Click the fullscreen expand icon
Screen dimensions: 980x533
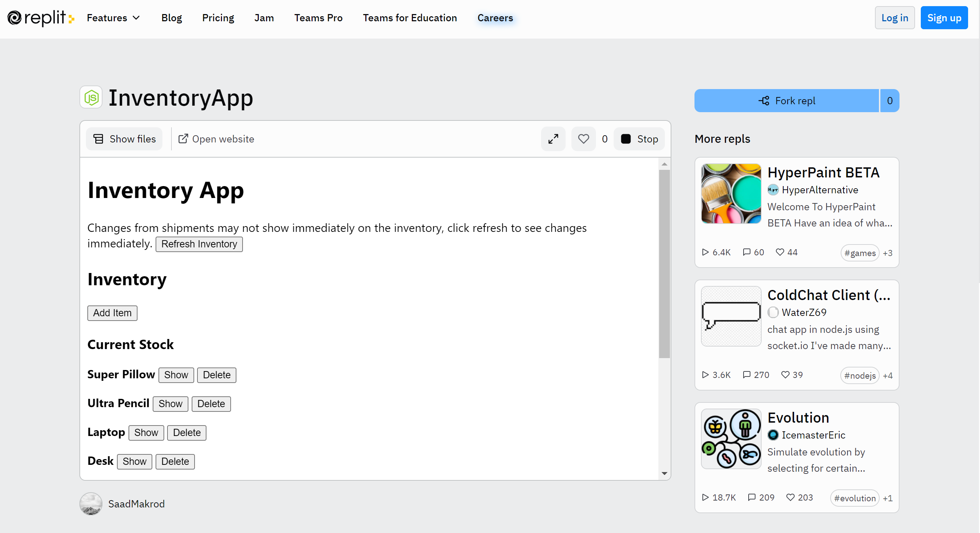coord(553,139)
